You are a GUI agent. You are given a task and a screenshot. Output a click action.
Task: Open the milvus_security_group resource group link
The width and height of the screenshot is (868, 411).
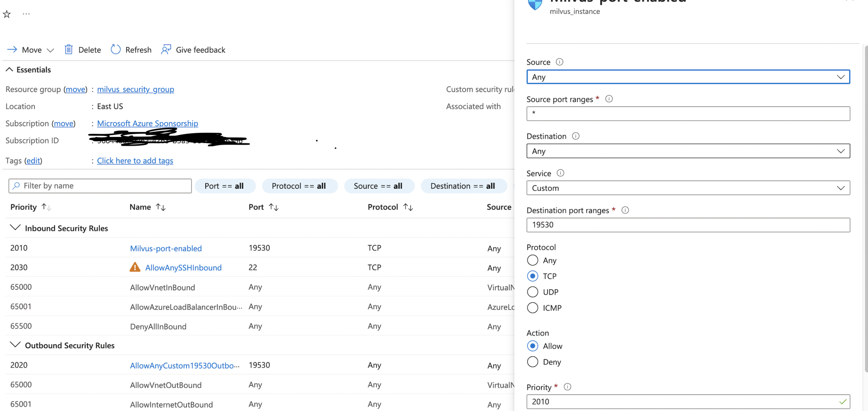click(x=136, y=89)
